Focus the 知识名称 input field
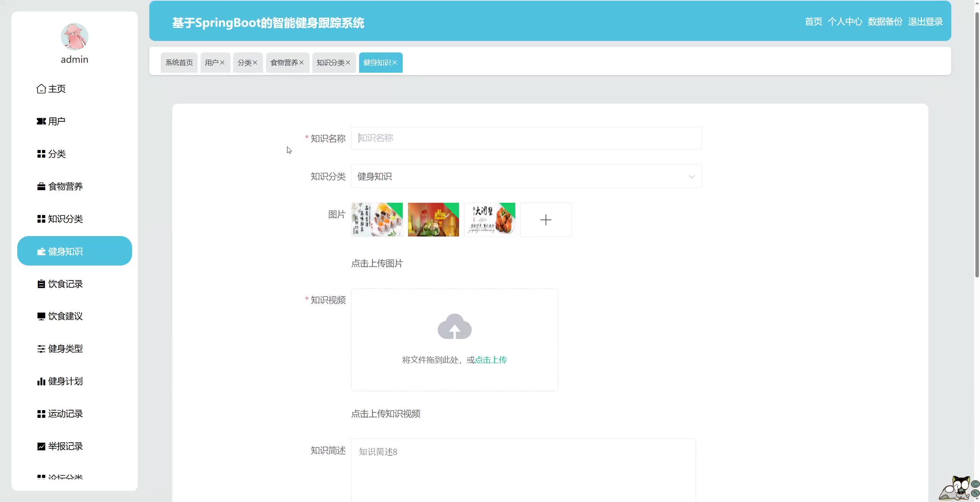980x502 pixels. coord(526,138)
